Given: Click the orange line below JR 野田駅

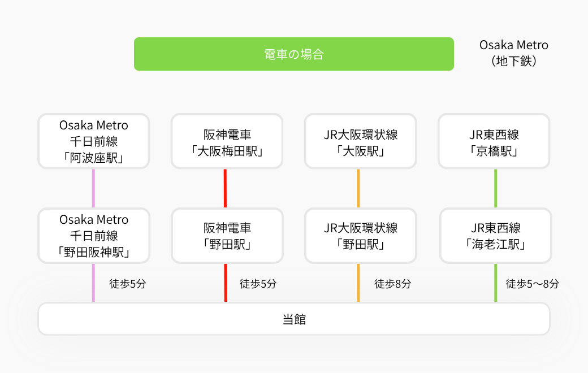Looking at the screenshot, I should coord(358,283).
